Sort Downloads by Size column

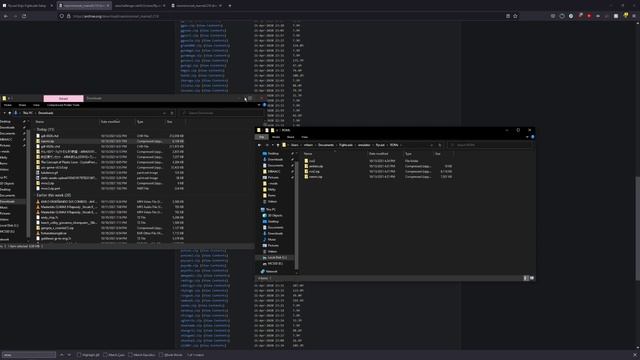click(169, 122)
